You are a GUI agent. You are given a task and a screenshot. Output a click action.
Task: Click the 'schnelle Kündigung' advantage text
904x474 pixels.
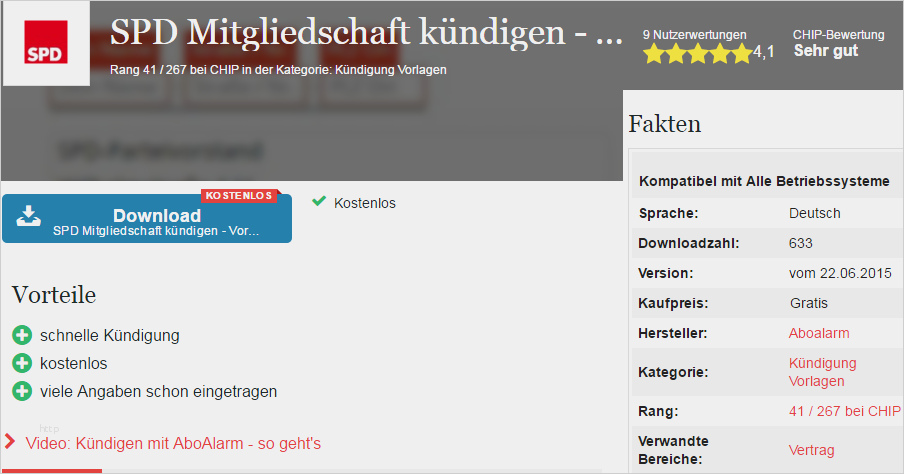click(x=110, y=336)
